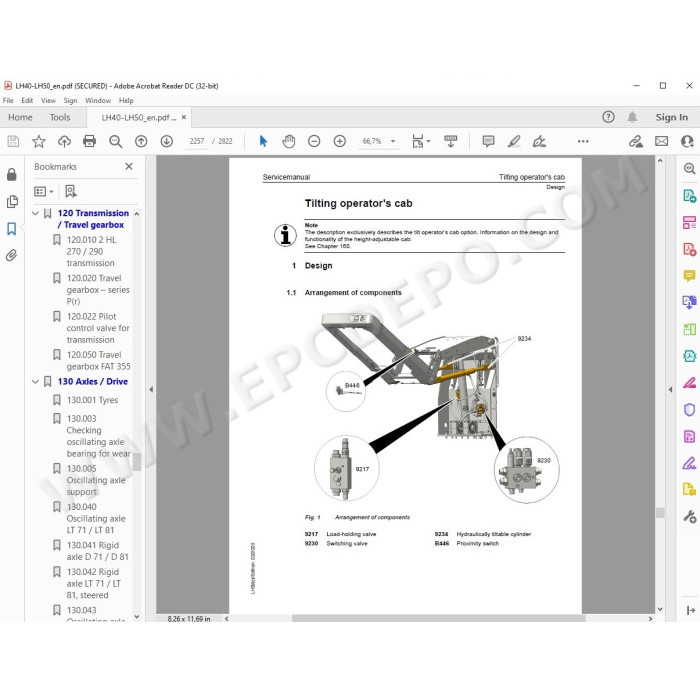
Task: Open the fit page options tool
Action: pos(421,142)
